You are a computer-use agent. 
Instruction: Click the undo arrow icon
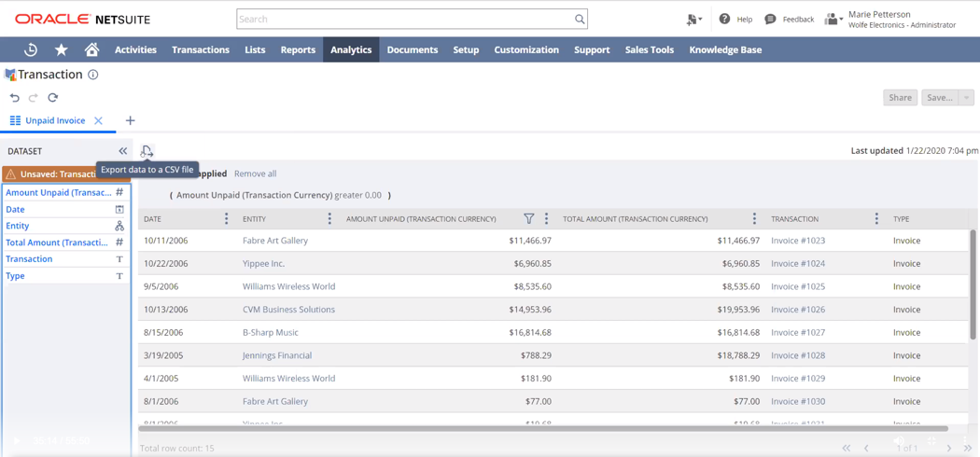tap(14, 98)
